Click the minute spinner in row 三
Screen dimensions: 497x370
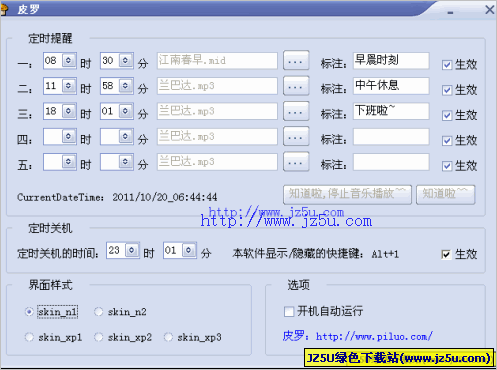(117, 111)
